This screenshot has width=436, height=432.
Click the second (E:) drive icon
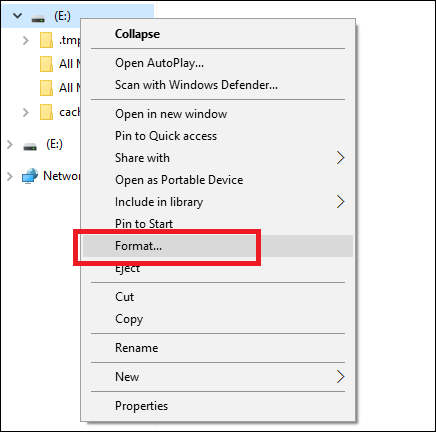(x=30, y=146)
